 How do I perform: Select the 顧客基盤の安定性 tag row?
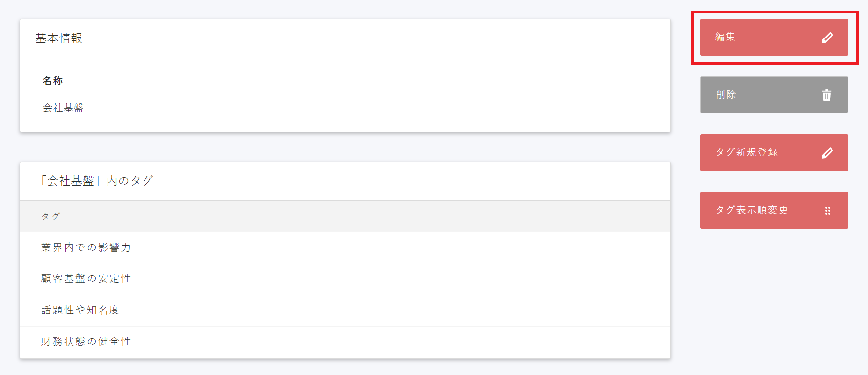[86, 279]
